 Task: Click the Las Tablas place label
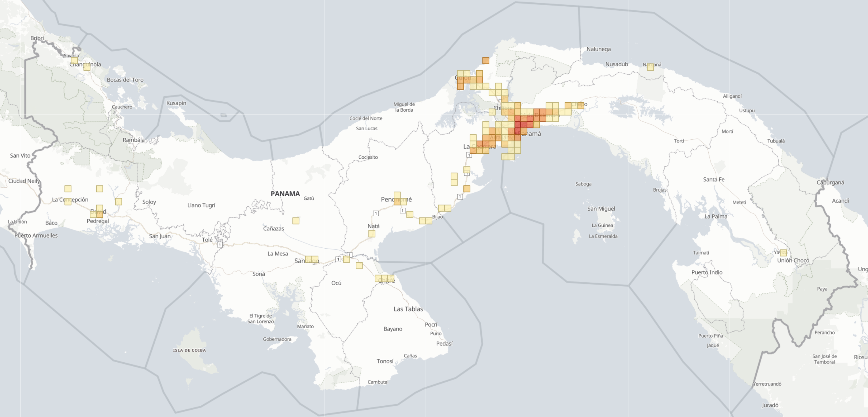[x=408, y=309]
